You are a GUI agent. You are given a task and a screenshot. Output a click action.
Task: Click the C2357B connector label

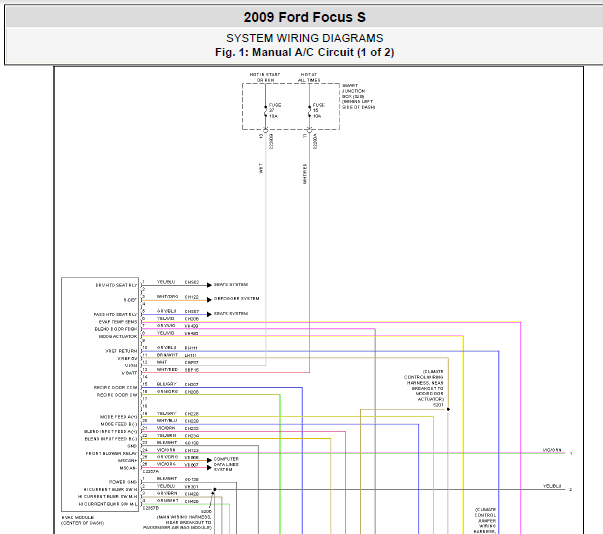[150, 508]
